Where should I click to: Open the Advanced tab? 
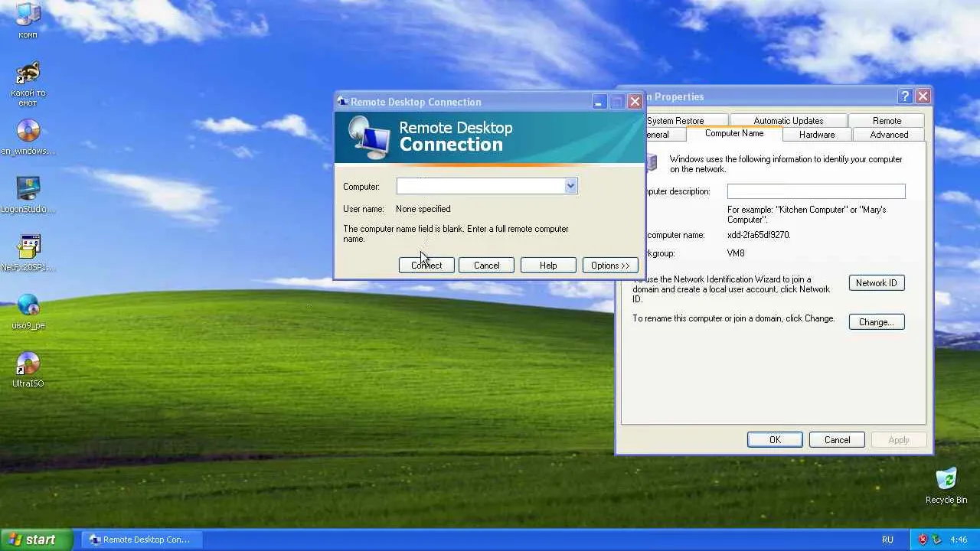pyautogui.click(x=889, y=135)
